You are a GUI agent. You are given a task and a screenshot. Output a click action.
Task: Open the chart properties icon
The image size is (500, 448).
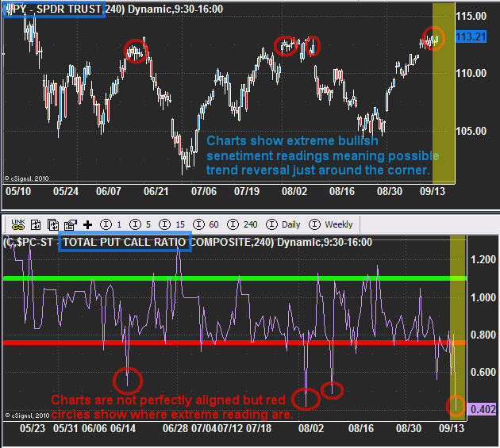(70, 224)
